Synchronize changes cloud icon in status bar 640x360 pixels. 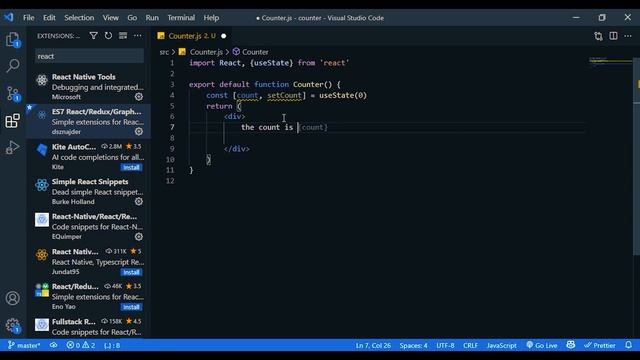(x=53, y=345)
